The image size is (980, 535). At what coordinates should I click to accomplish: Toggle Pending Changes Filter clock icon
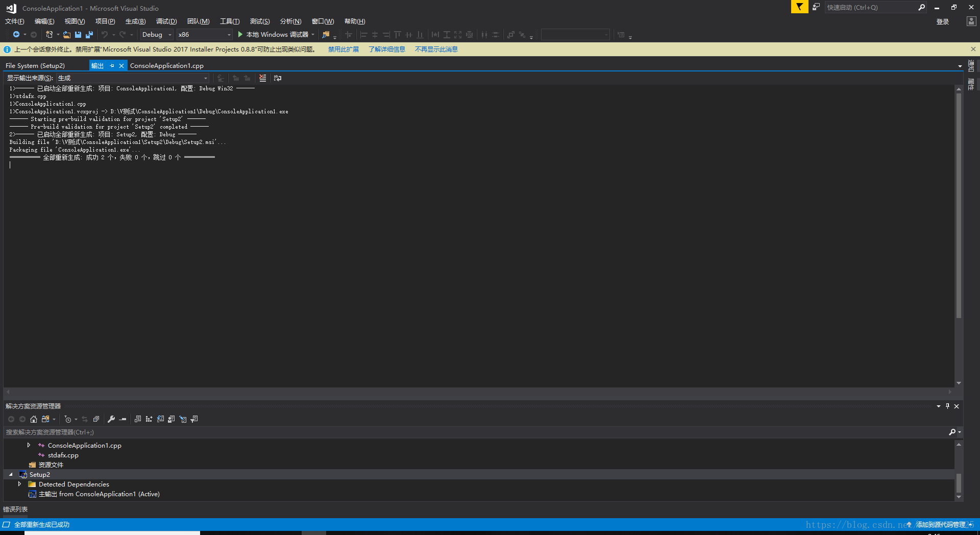pyautogui.click(x=68, y=419)
